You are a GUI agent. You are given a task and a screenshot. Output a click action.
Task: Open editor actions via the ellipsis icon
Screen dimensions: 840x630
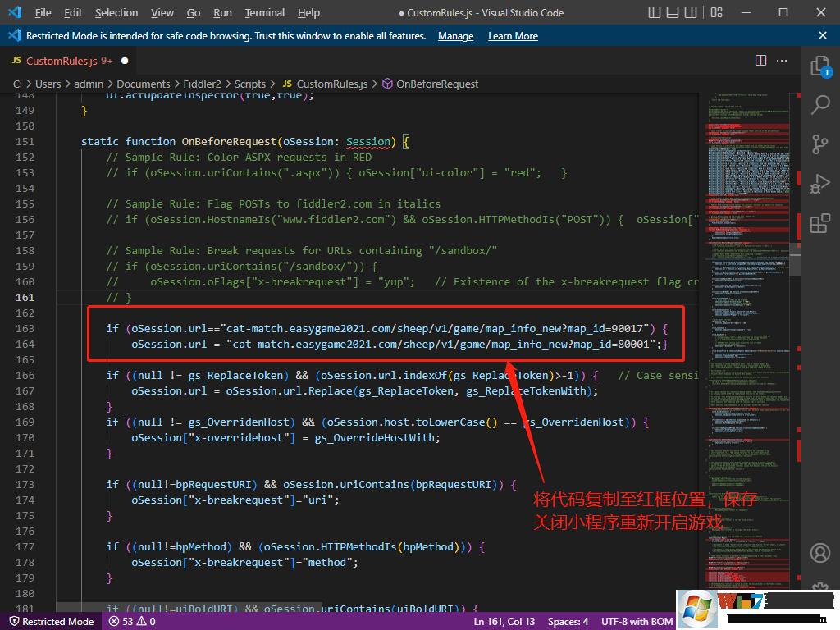tap(782, 60)
